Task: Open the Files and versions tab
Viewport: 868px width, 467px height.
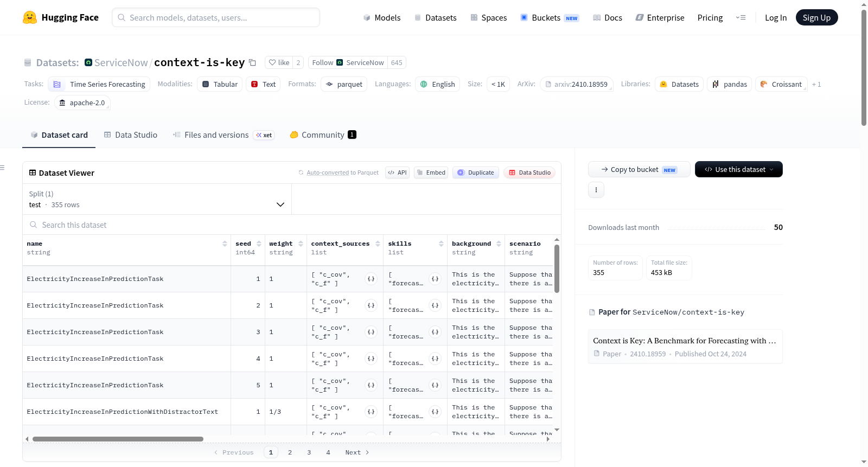Action: [x=224, y=135]
